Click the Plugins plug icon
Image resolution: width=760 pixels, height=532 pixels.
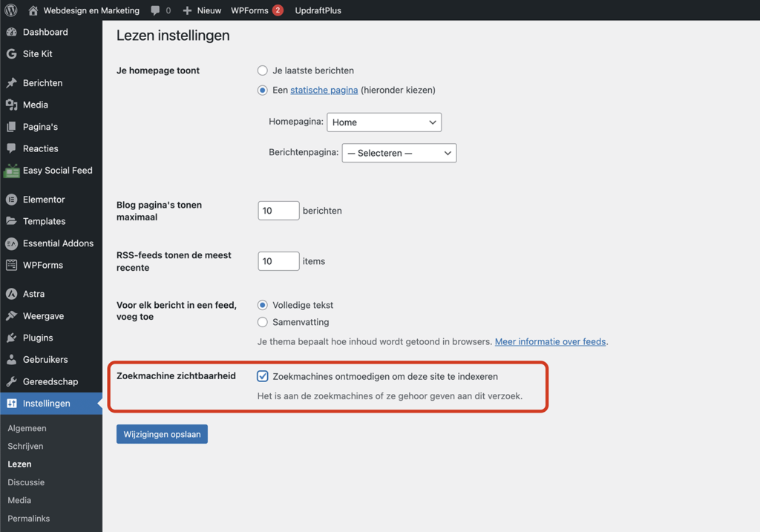[x=11, y=338]
